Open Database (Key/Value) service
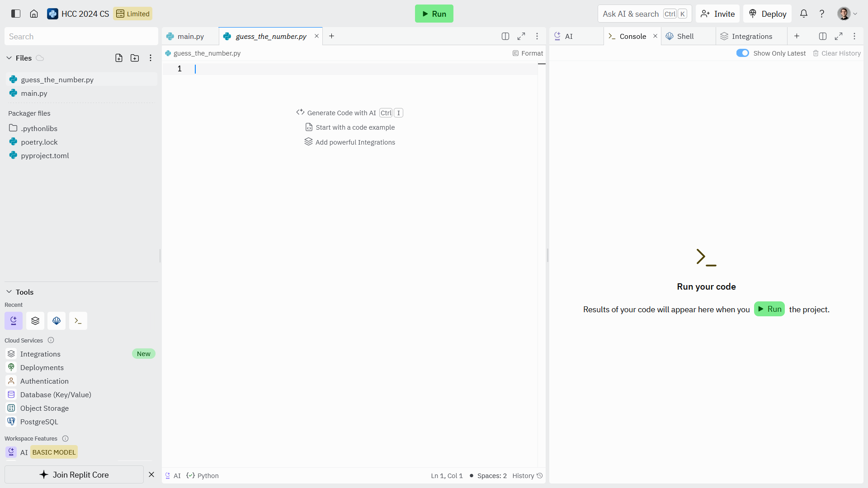The image size is (868, 488). coord(80,394)
